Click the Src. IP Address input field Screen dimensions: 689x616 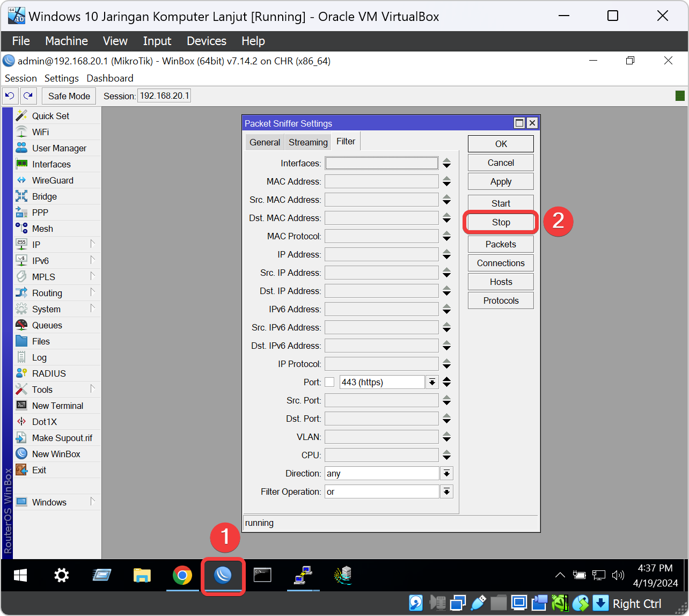[x=382, y=273]
